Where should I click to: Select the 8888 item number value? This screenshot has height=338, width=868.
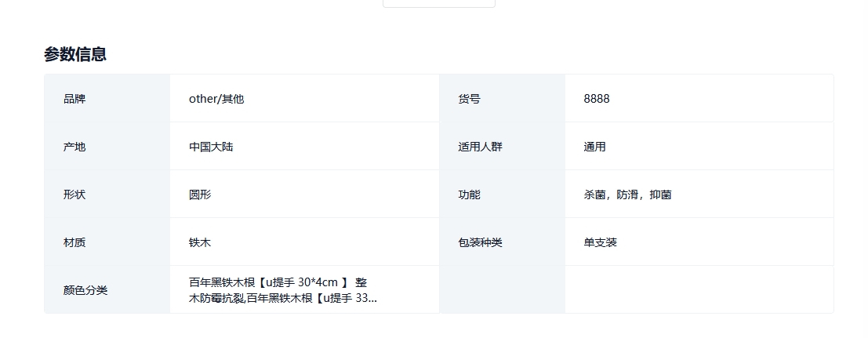[597, 99]
